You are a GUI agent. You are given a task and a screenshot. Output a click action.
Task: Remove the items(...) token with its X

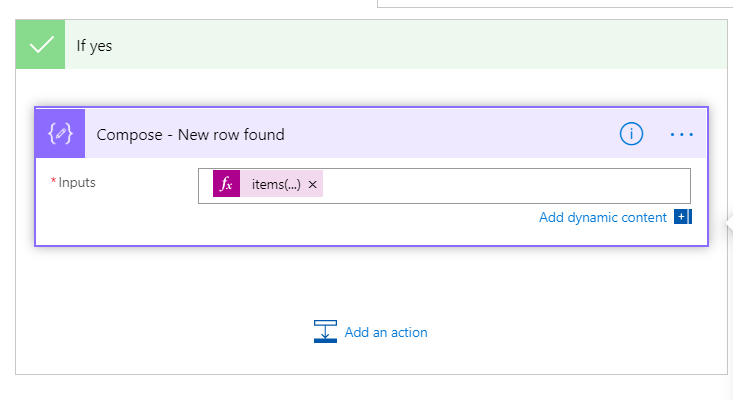point(313,185)
